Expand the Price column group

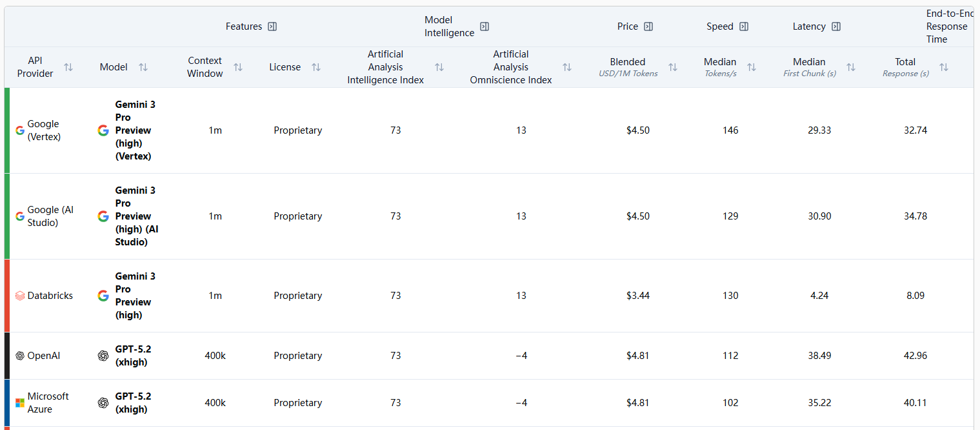[x=648, y=26]
